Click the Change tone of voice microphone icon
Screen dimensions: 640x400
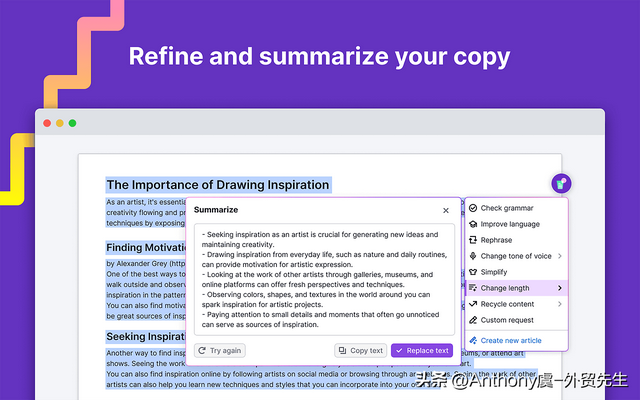[473, 256]
